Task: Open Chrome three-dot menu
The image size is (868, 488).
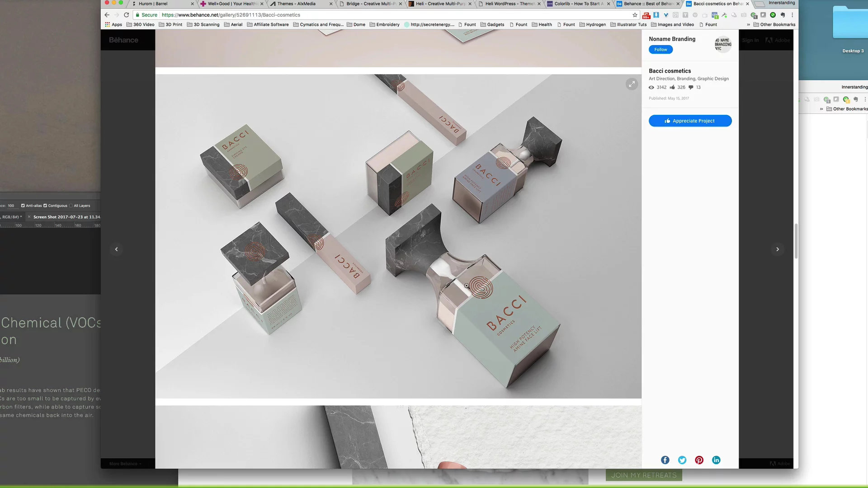Action: (x=792, y=15)
